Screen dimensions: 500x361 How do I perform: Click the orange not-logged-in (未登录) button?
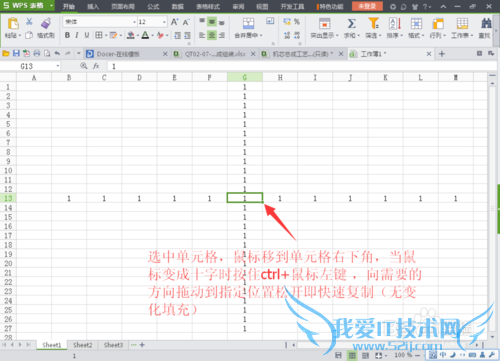click(367, 6)
